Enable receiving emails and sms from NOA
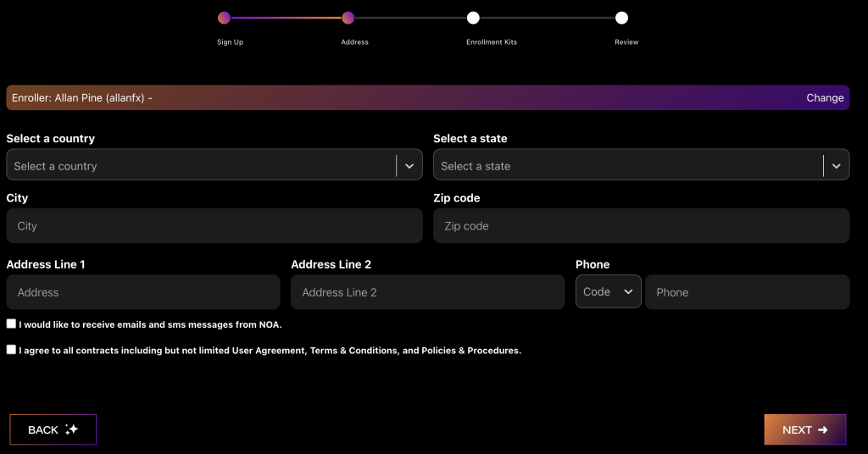Screen dimensions: 868x454 [11, 324]
